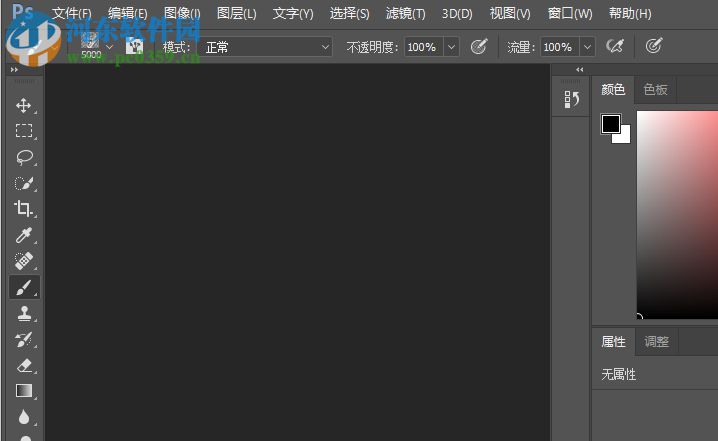Open the blend mode dropdown showing 正常
718x441 pixels.
point(265,47)
